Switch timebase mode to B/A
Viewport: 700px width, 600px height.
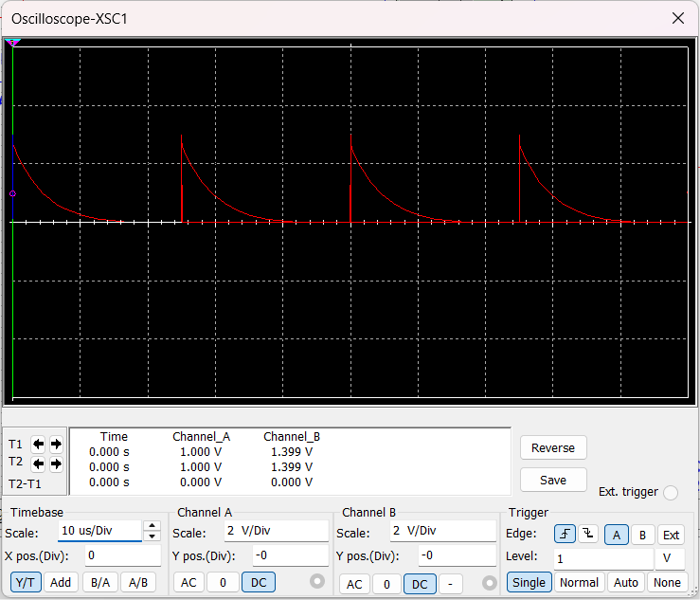(x=100, y=582)
